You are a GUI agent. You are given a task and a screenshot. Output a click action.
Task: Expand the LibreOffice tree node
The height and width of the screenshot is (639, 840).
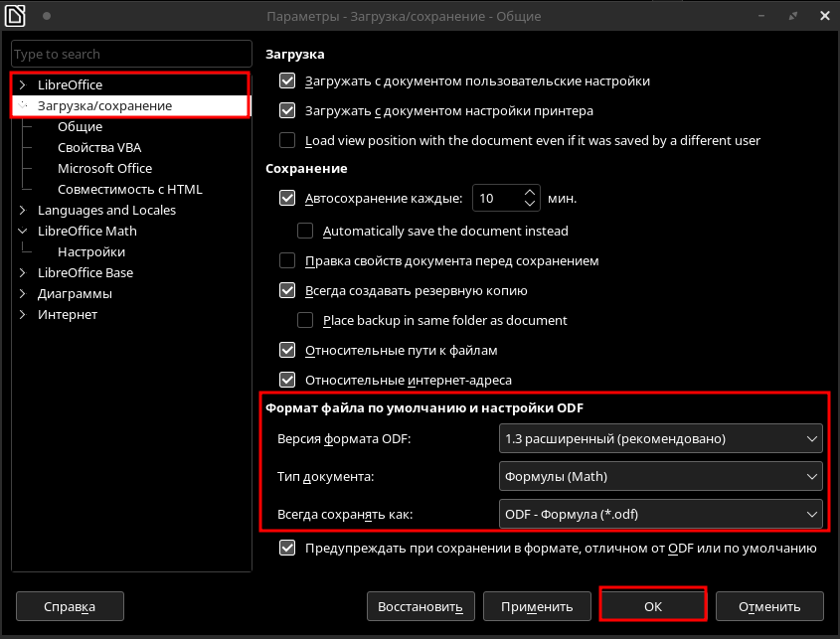point(22,85)
